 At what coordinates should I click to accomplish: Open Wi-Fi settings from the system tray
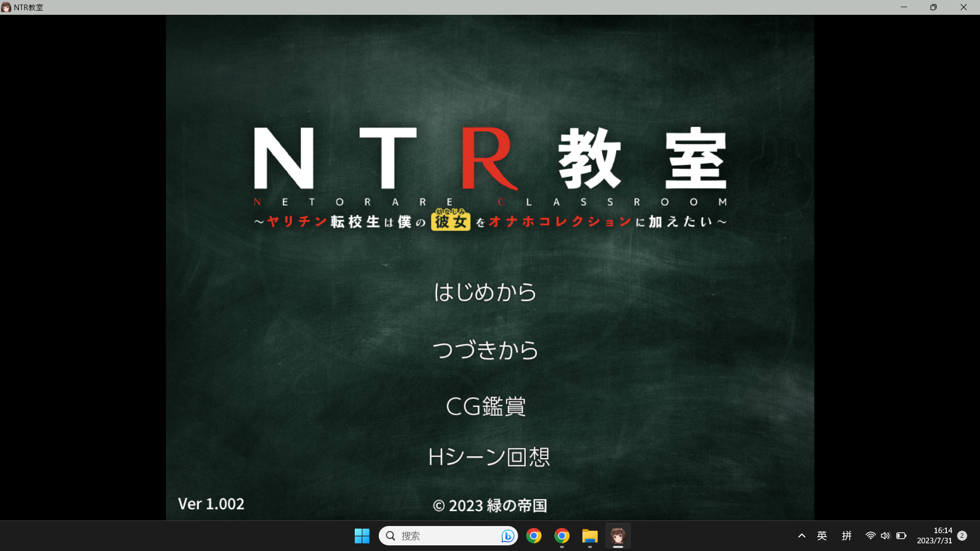[870, 536]
